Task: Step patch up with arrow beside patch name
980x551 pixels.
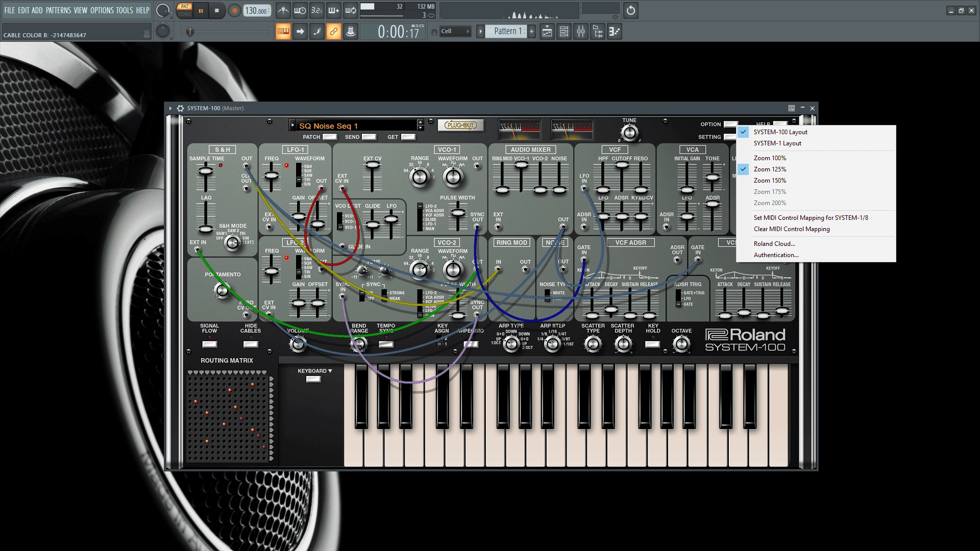Action: (420, 122)
